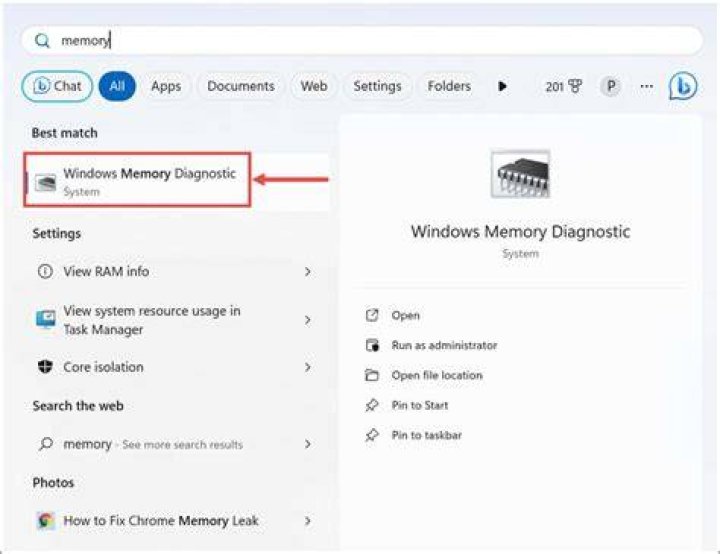Switch to the Folders filter tab
Screen dimensions: 720x554
click(x=449, y=86)
